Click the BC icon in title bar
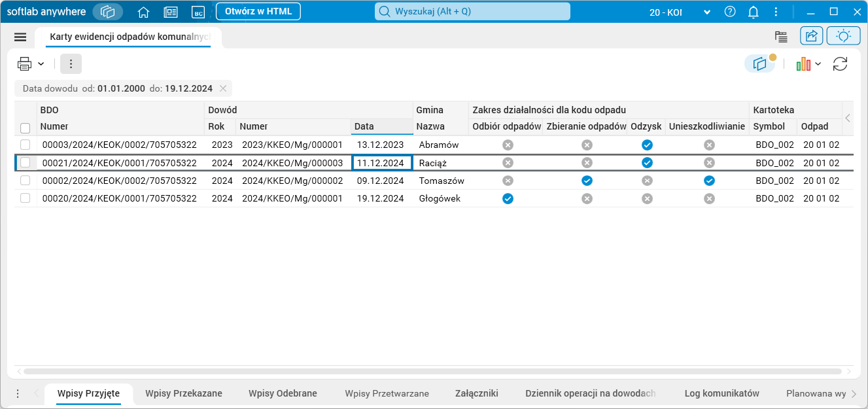Screen dimensions: 868x409 pos(198,12)
